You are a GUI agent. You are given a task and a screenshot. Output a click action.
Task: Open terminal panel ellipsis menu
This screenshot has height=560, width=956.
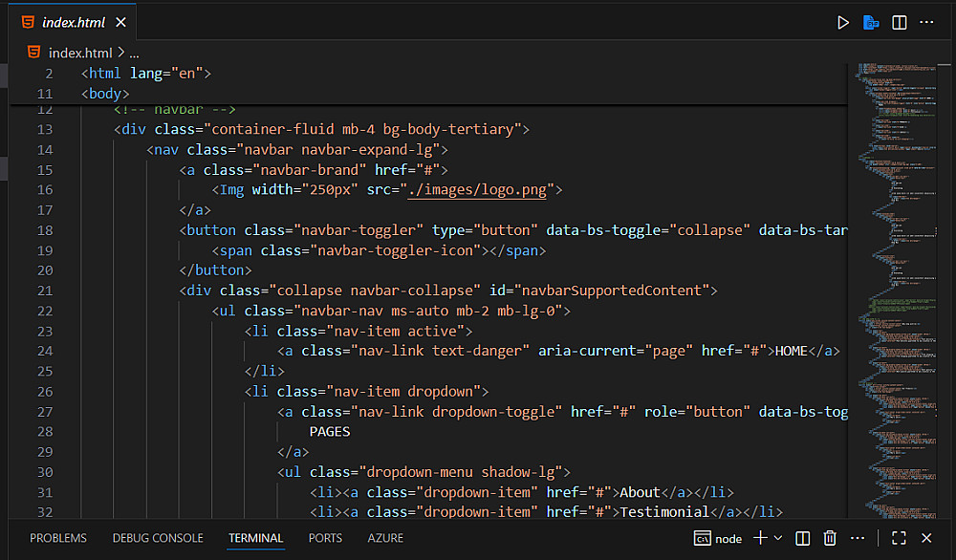click(858, 538)
